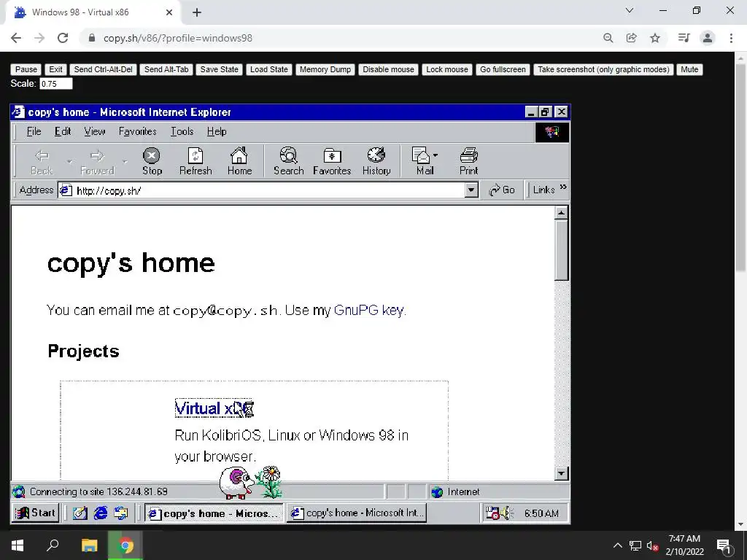This screenshot has width=747, height=560.
Task: Click Take screenshot button
Action: [x=603, y=69]
